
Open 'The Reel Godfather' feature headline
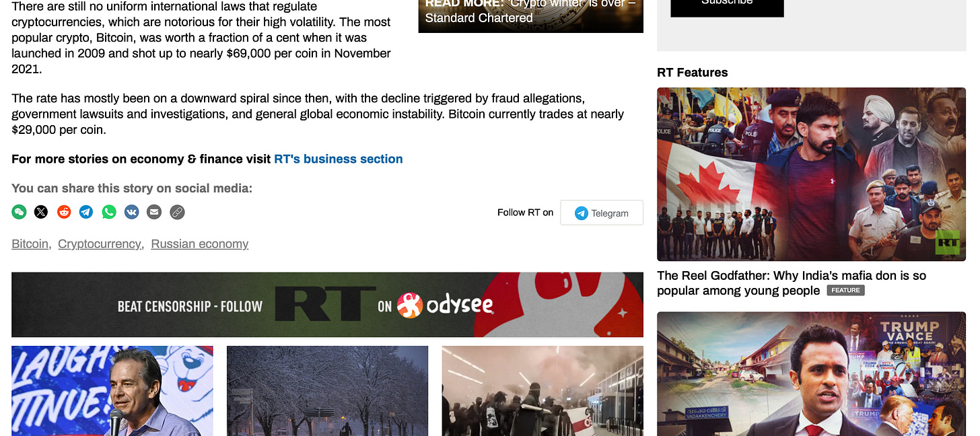792,283
